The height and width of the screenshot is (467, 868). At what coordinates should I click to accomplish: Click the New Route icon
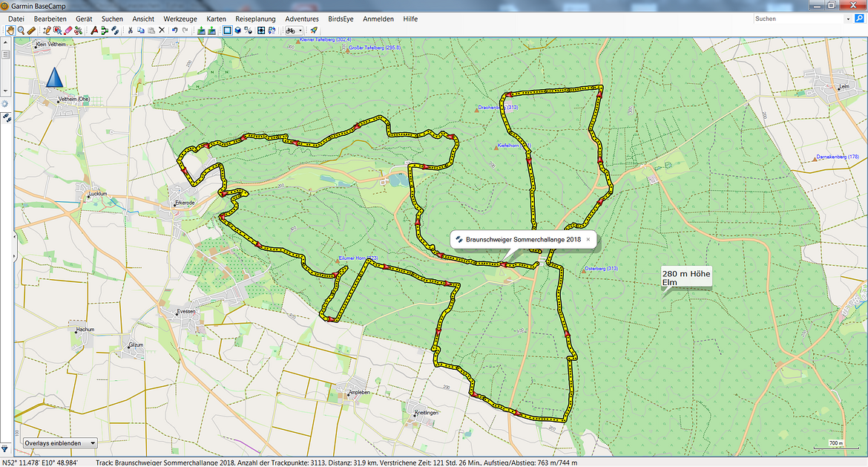(x=94, y=30)
